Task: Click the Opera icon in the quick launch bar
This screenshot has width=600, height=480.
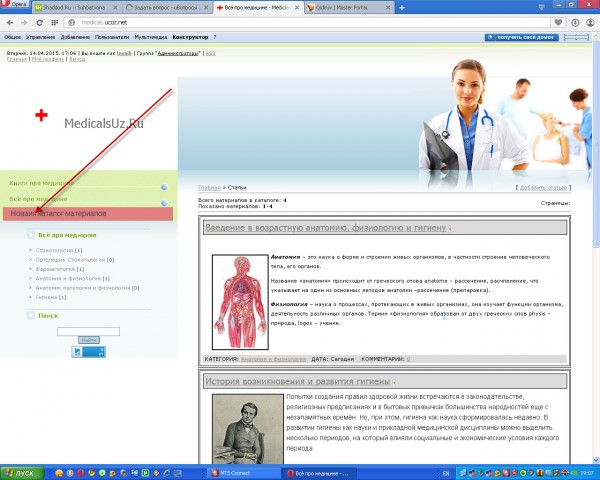Action: pos(80,473)
